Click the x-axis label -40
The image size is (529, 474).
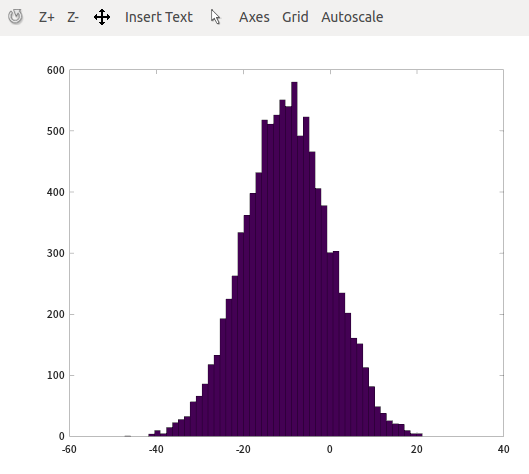[156, 449]
